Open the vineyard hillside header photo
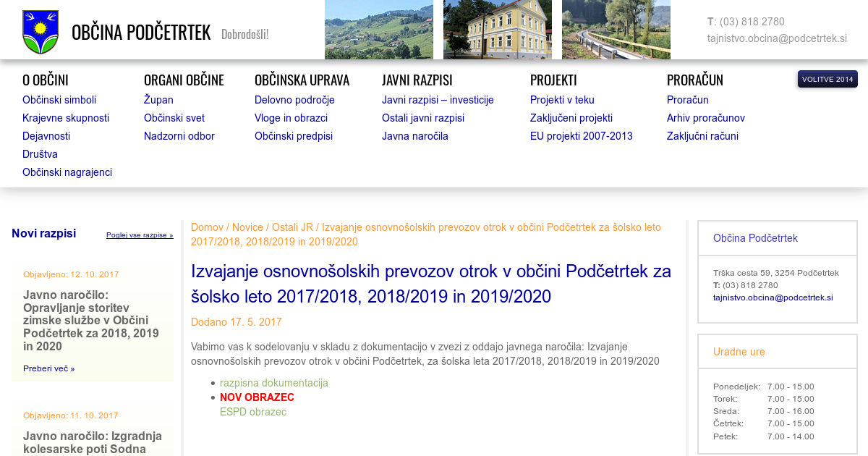868x456 pixels. click(x=378, y=30)
